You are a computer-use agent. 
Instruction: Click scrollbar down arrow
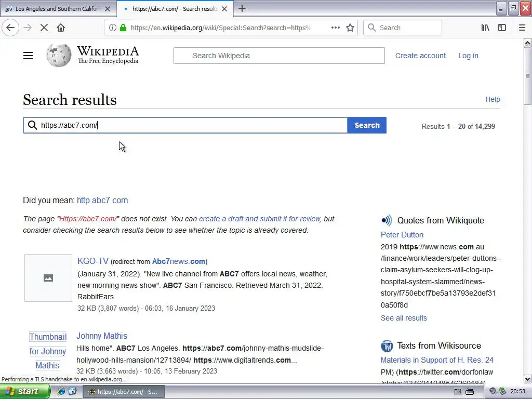(x=527, y=379)
